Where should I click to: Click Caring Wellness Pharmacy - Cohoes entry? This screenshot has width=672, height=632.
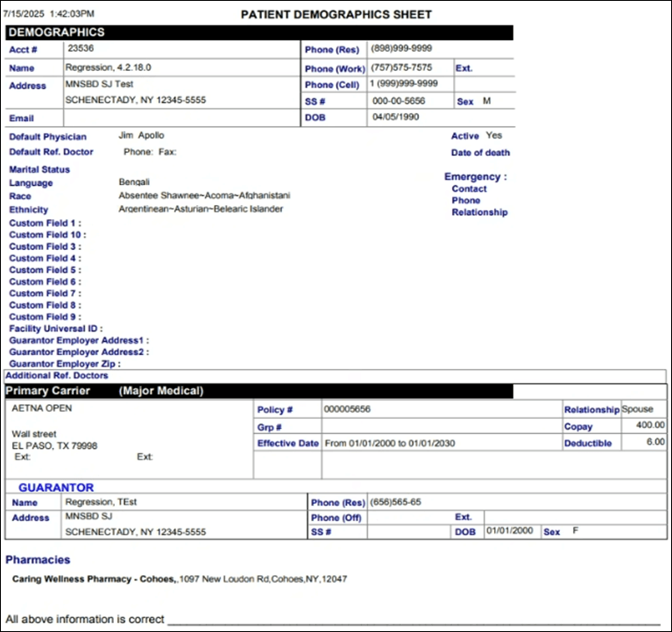pyautogui.click(x=95, y=579)
